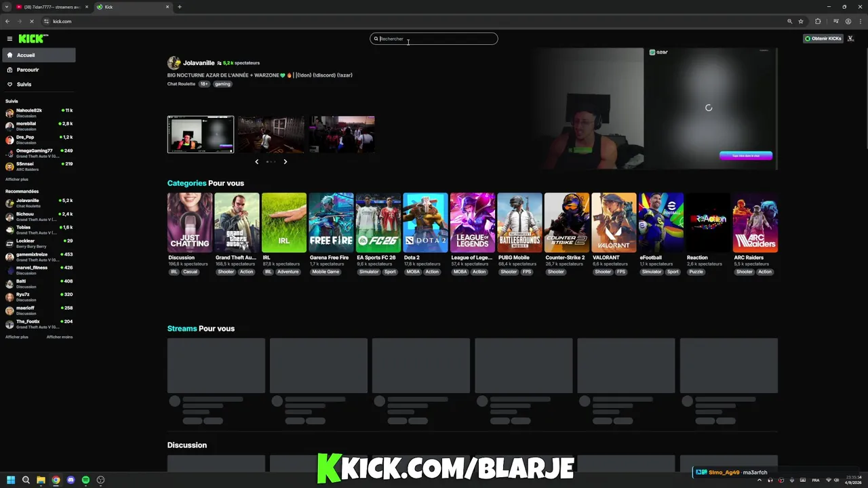The width and height of the screenshot is (868, 488).
Task: Open SSnnsei avatar in sidebar
Action: point(9,166)
